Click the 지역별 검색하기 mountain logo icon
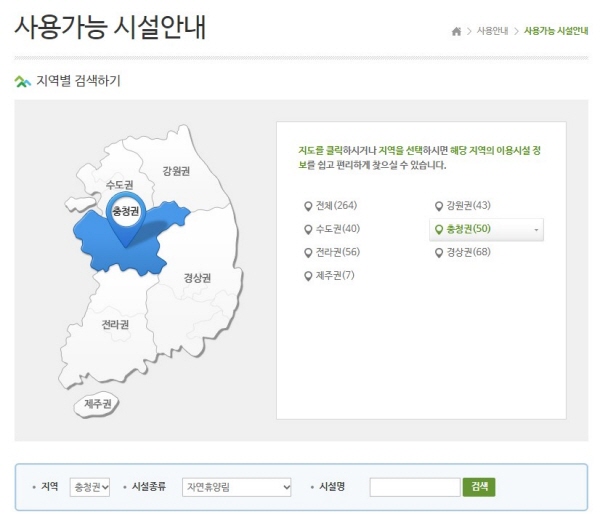The image size is (600, 522). pos(23,82)
